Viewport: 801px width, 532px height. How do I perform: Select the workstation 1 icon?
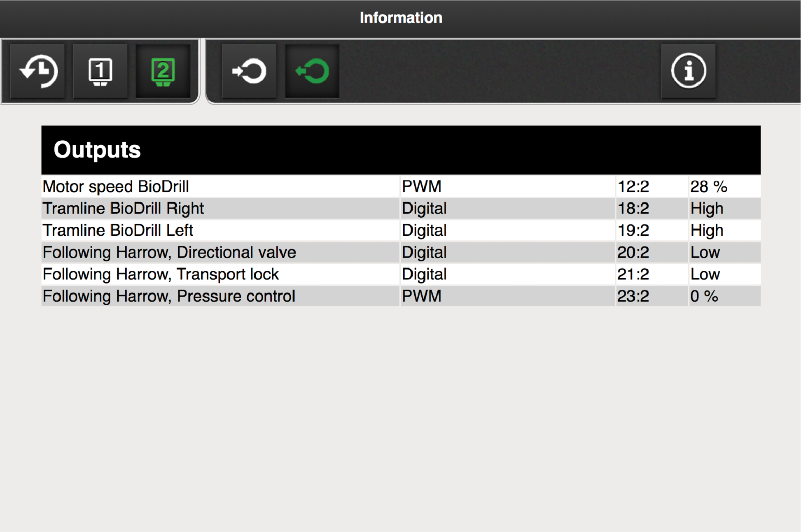100,71
